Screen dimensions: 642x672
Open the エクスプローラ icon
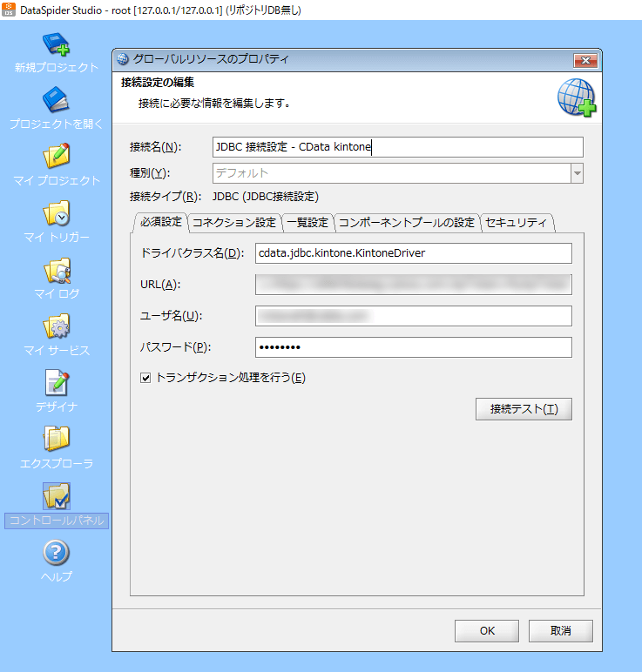click(x=56, y=439)
